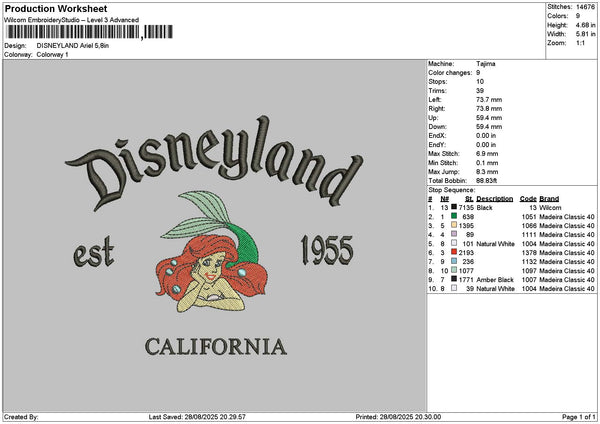Image resolution: width=600 pixels, height=424 pixels.
Task: Click the CALIFORNIA lettering in the preview
Action: click(x=216, y=347)
